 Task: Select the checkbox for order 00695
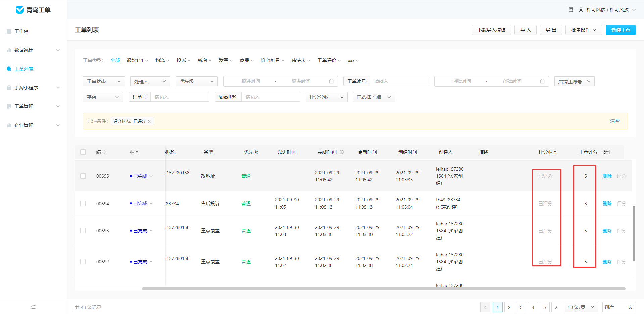(83, 176)
